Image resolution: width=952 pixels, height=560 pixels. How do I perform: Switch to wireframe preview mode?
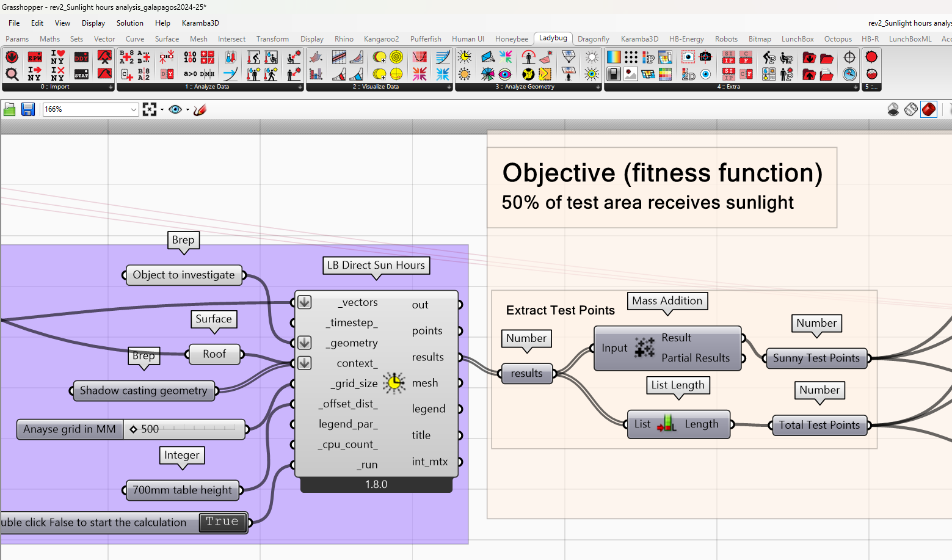pos(910,109)
